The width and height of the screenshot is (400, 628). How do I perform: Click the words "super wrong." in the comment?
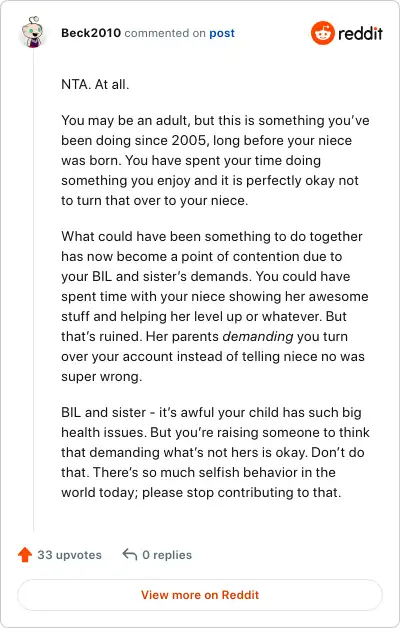click(x=101, y=377)
